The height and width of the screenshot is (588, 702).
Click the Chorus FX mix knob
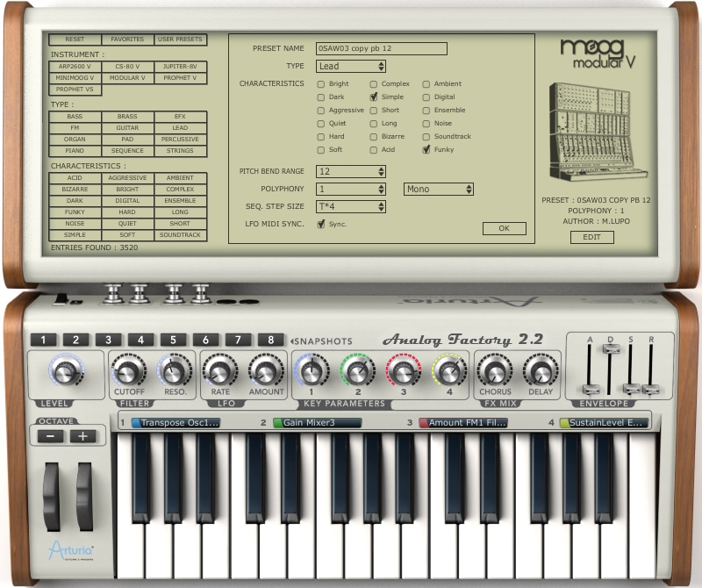point(495,371)
